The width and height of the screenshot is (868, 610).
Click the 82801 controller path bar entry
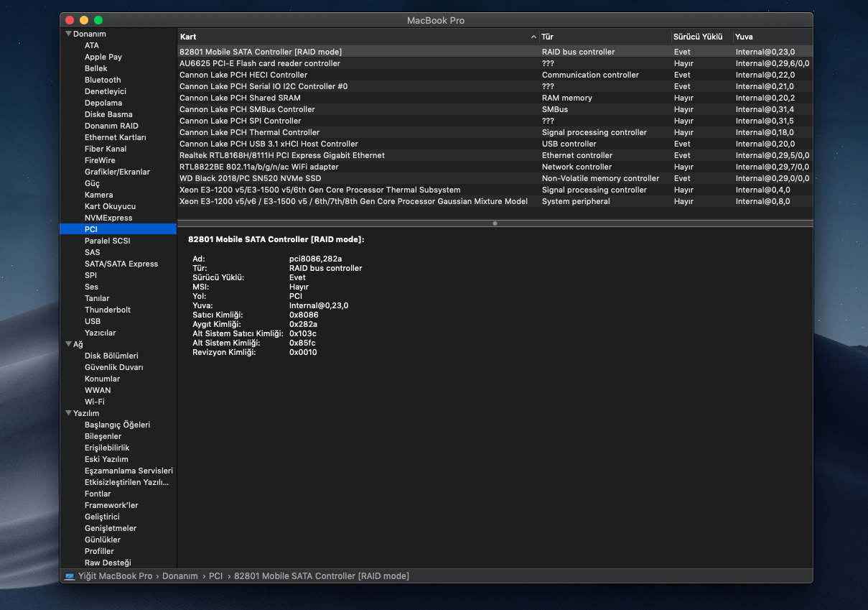322,576
